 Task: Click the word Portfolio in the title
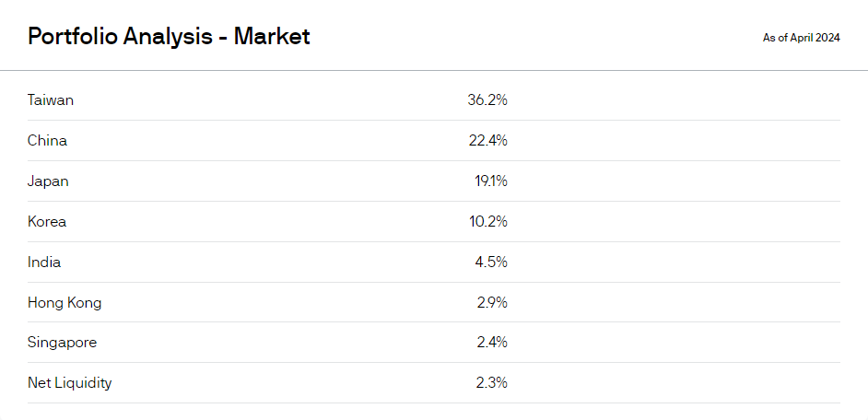73,37
